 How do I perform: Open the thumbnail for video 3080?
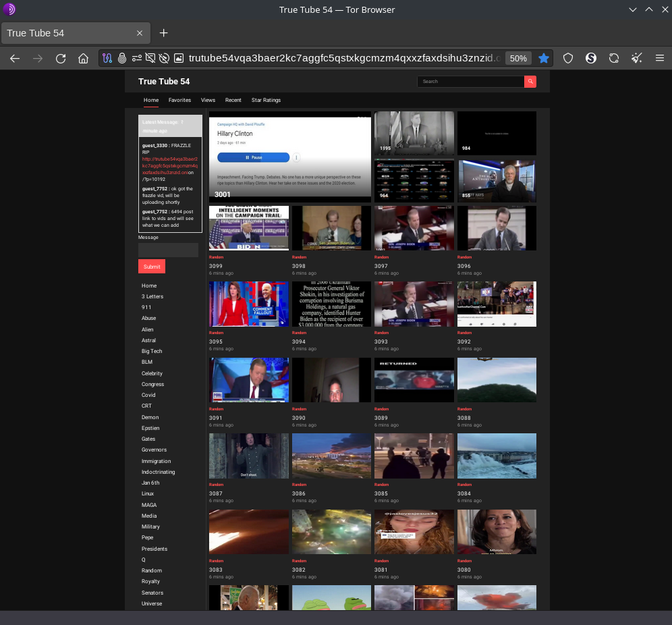497,532
